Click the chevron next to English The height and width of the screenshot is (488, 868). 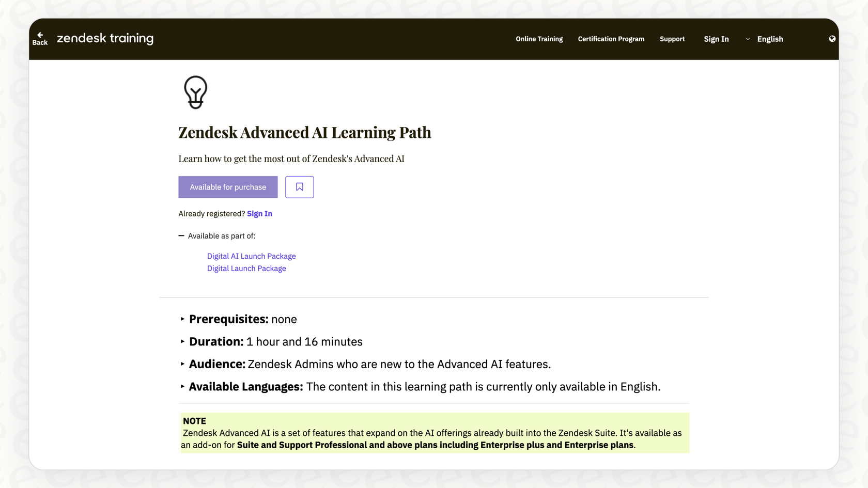tap(748, 39)
